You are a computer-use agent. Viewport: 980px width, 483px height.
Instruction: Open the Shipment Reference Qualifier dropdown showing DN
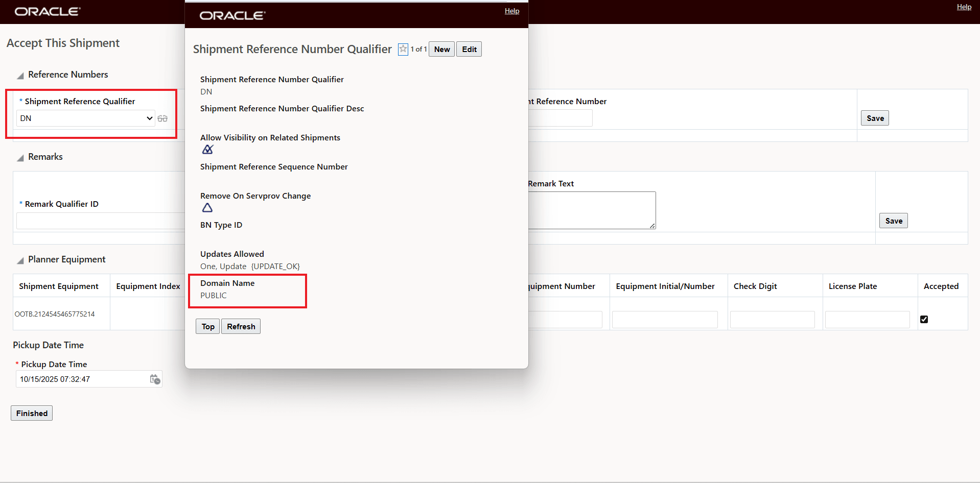click(x=85, y=118)
